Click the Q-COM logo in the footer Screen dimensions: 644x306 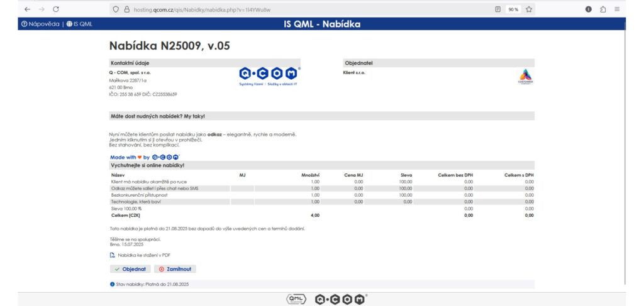340,299
